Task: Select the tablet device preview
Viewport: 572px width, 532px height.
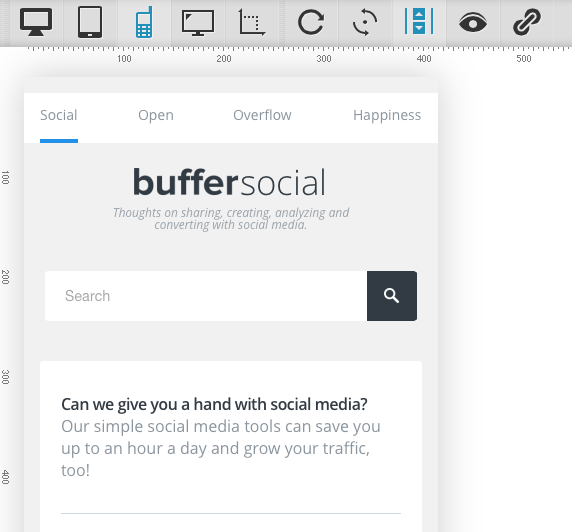Action: pyautogui.click(x=90, y=22)
